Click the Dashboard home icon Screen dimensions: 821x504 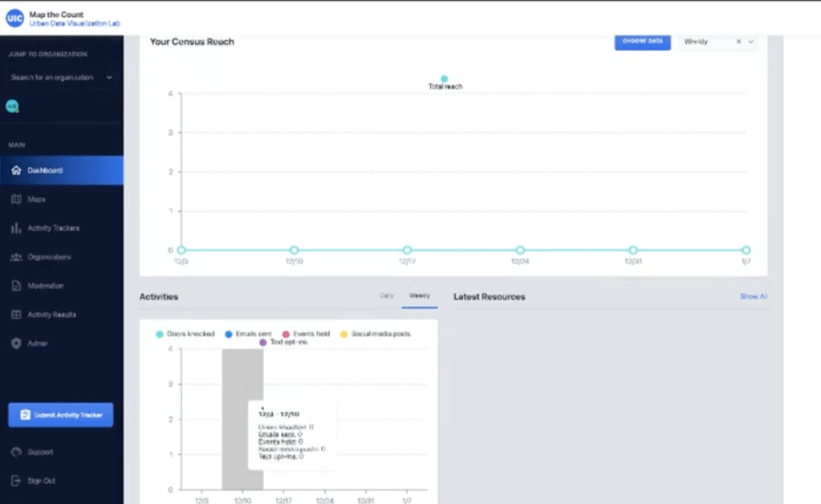pos(16,170)
